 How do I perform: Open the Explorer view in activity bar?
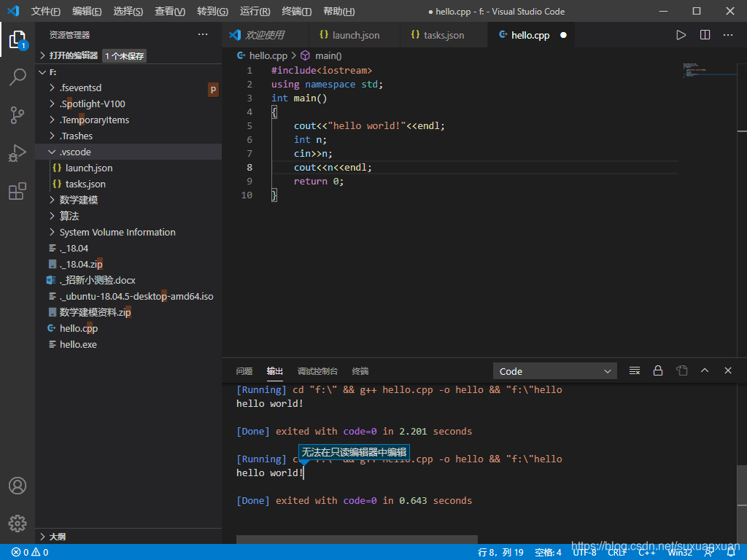18,39
